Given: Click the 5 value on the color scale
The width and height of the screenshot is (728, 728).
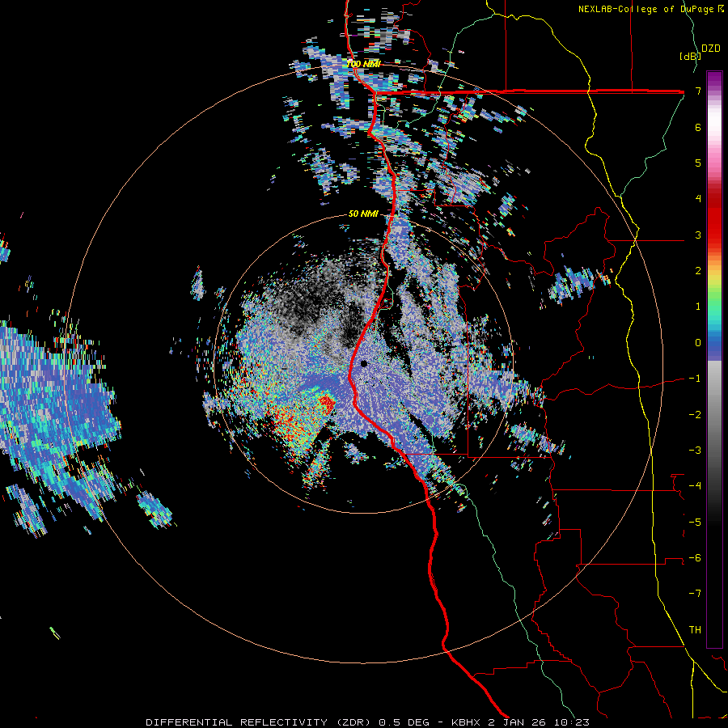Looking at the screenshot, I should (x=698, y=163).
